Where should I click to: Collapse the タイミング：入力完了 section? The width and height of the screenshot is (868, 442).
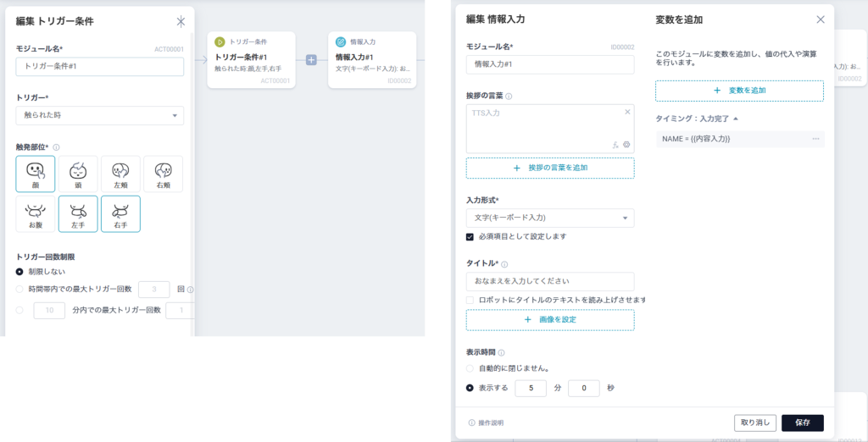coord(736,119)
